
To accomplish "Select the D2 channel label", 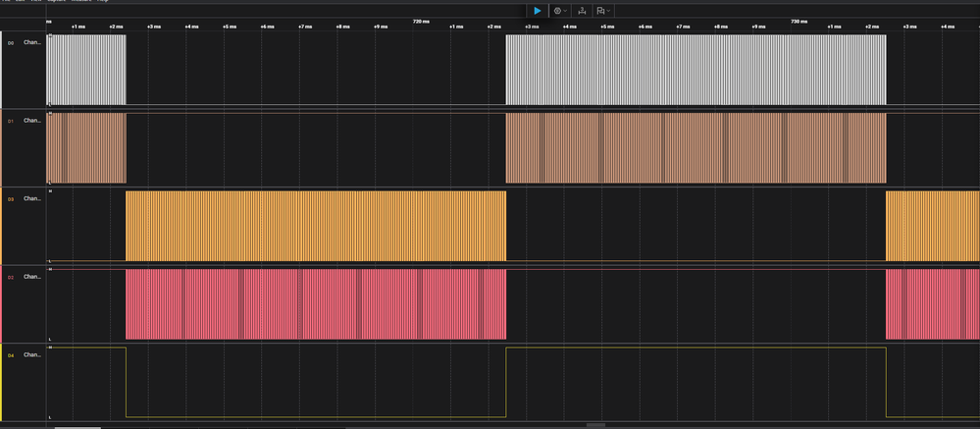I will (x=32, y=277).
